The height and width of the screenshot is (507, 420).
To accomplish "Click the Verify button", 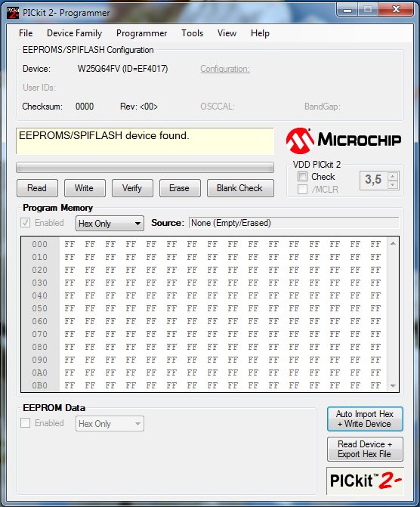I will (x=132, y=188).
